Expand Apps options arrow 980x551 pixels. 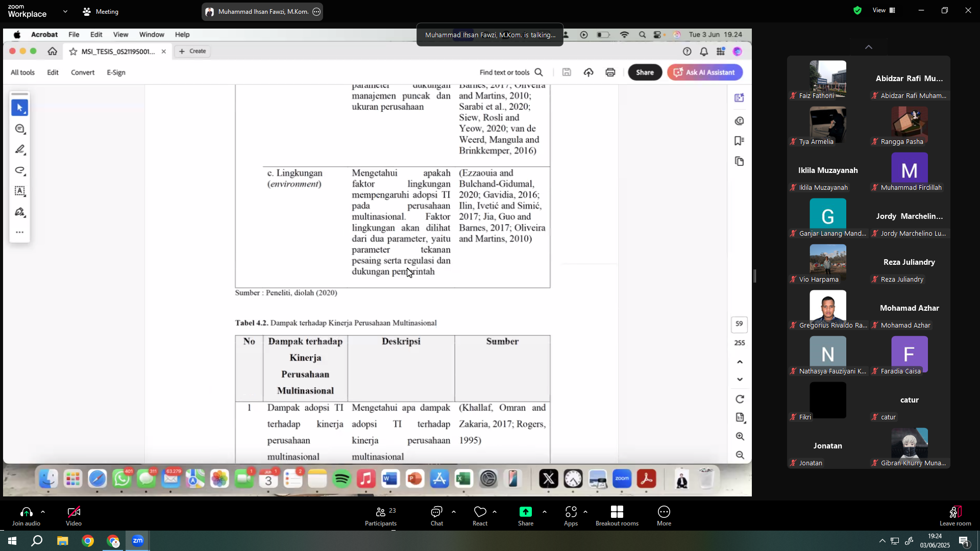[x=585, y=512]
